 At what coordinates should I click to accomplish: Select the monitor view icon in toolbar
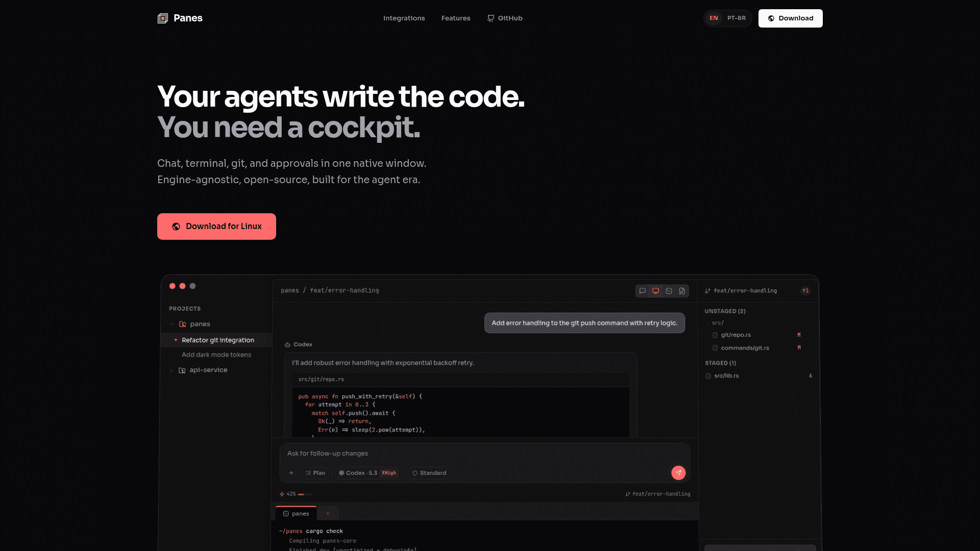656,291
